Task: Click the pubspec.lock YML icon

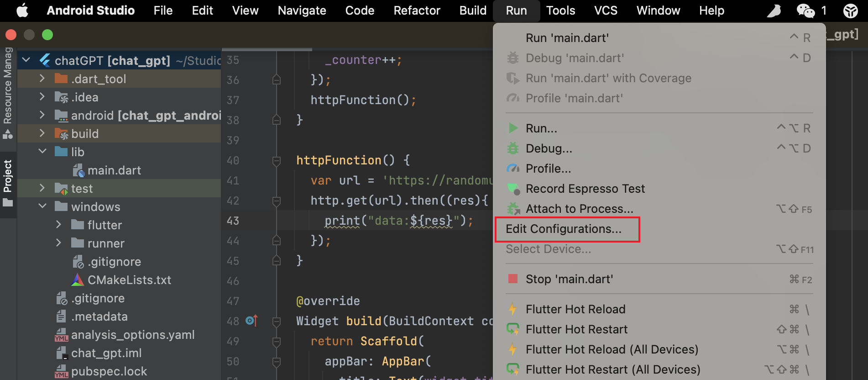Action: [61, 371]
